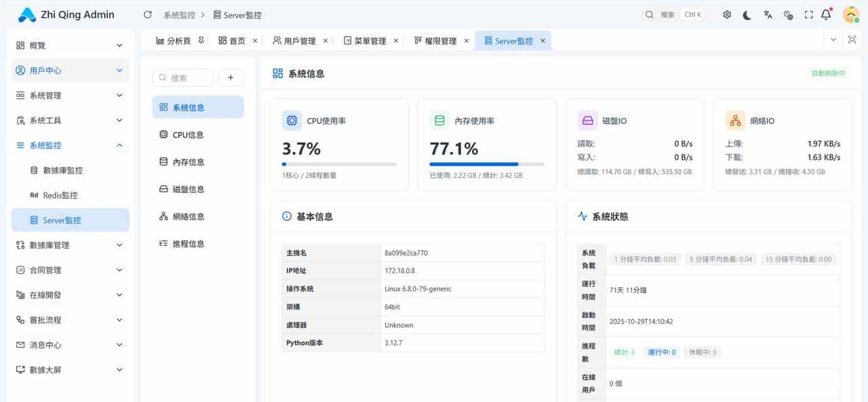Open notifications bell icon

point(825,14)
